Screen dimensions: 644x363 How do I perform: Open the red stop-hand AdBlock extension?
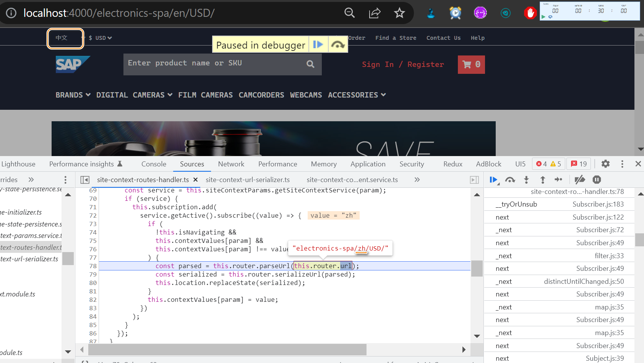tap(530, 13)
